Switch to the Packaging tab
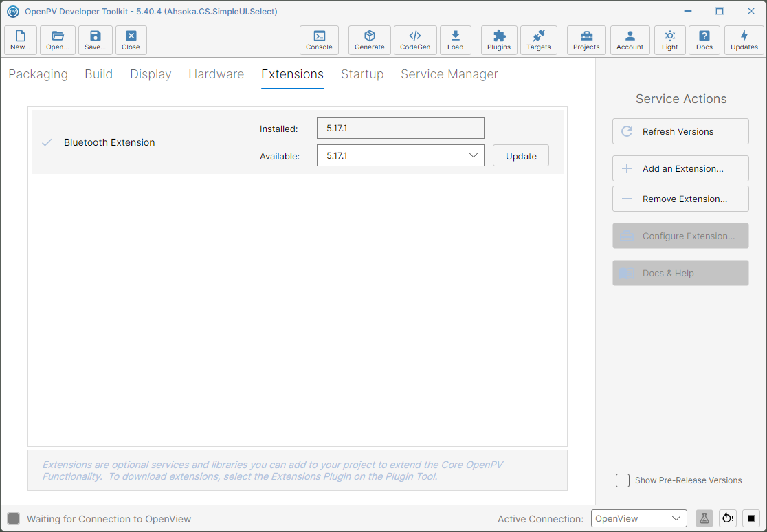The image size is (767, 532). click(x=38, y=74)
